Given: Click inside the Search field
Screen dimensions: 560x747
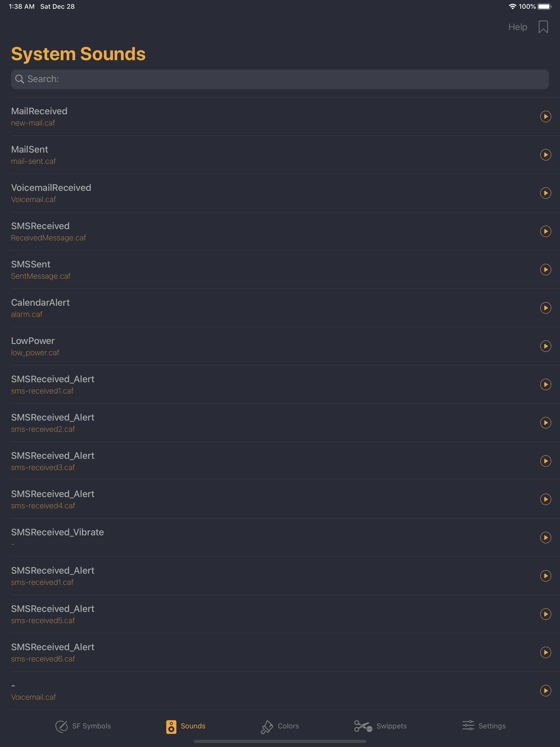Looking at the screenshot, I should pyautogui.click(x=135, y=79).
